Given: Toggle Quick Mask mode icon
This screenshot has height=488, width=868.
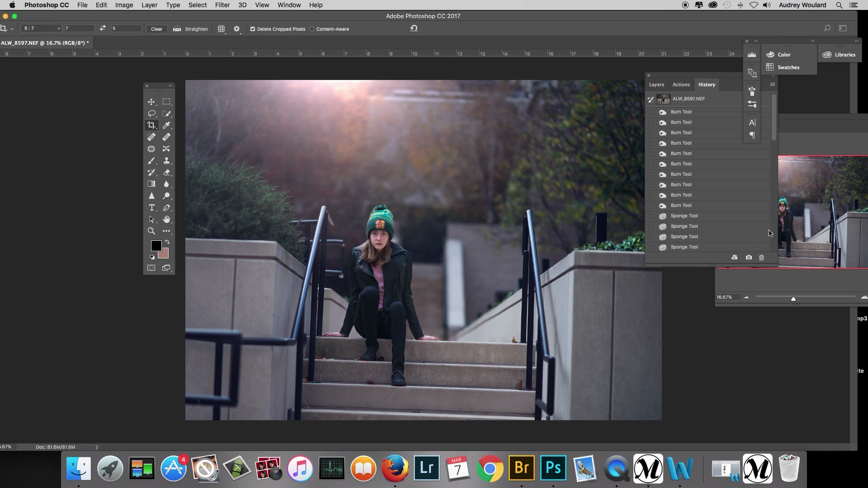Looking at the screenshot, I should pos(151,268).
